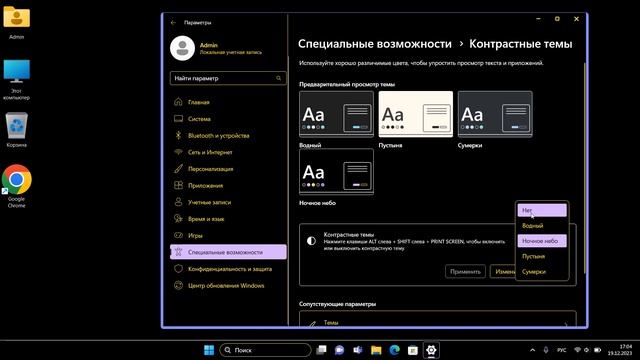Image resolution: width=640 pixels, height=360 pixels.
Task: Click the Найти параметр search field
Action: pos(228,78)
